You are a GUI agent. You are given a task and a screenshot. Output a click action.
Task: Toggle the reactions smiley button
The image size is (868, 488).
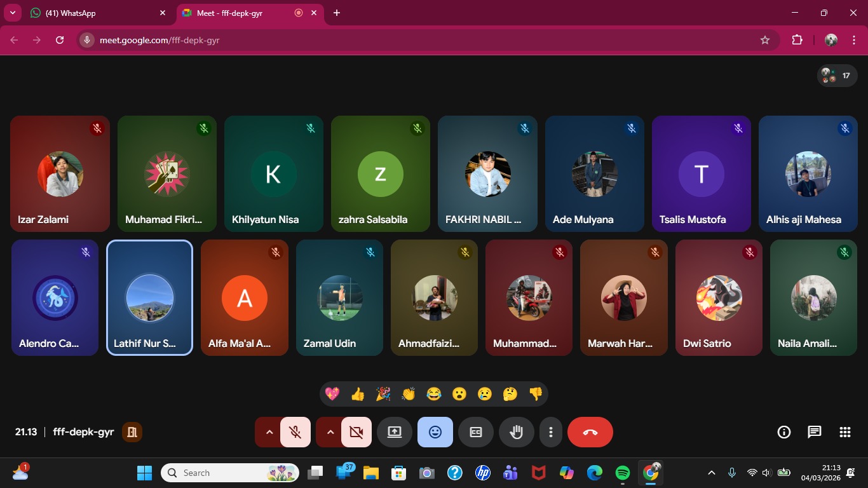coord(435,432)
